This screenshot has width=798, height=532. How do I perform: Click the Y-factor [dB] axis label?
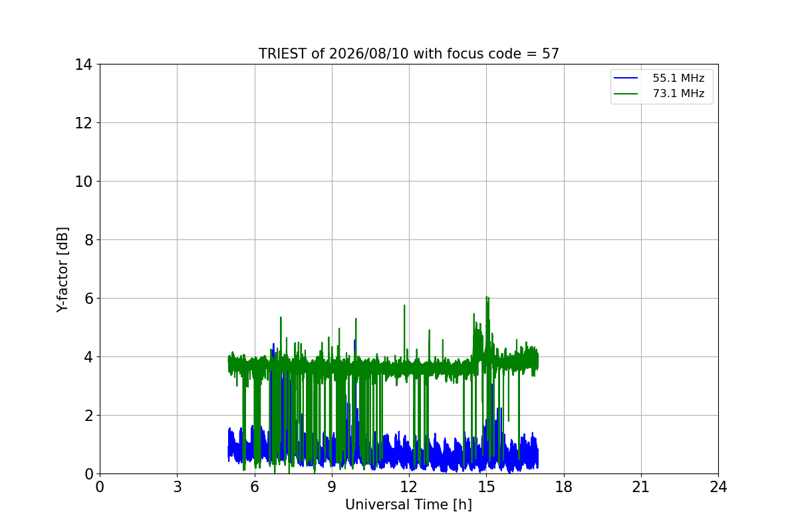point(63,269)
